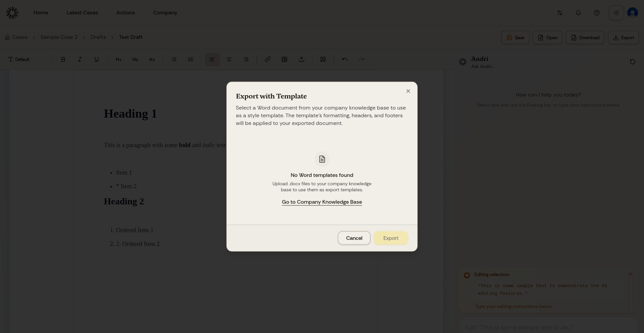Toggle light/dark theme with the sun icon
644x333 pixels.
click(616, 13)
